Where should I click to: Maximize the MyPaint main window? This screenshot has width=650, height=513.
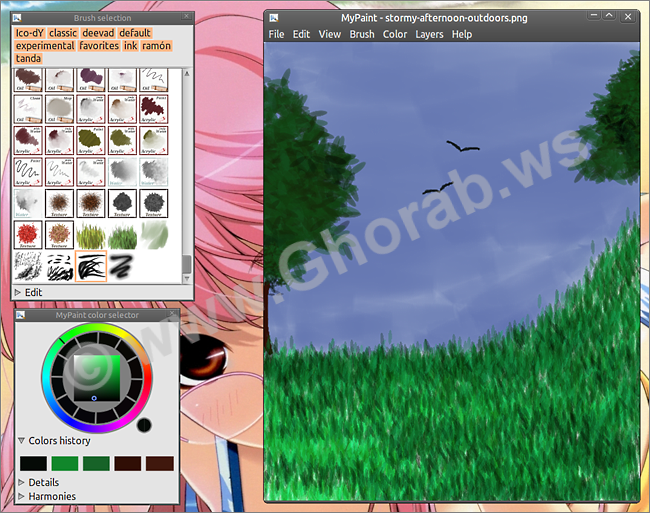pyautogui.click(x=609, y=16)
